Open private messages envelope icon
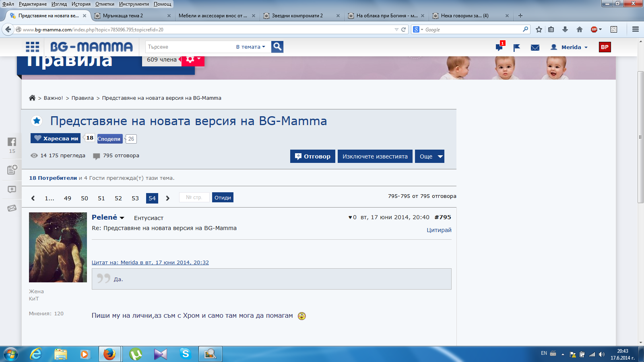The height and width of the screenshot is (362, 644). [x=535, y=47]
